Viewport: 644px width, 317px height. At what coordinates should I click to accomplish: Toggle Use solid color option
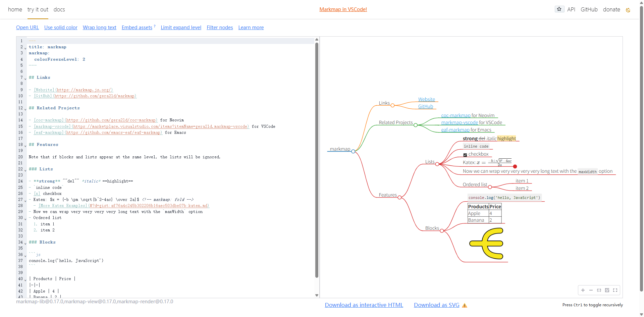point(61,28)
